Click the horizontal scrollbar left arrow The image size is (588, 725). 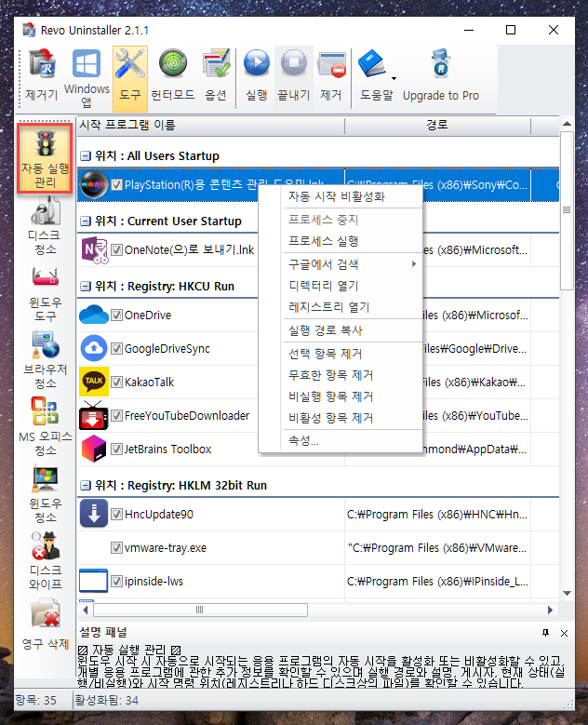point(85,610)
